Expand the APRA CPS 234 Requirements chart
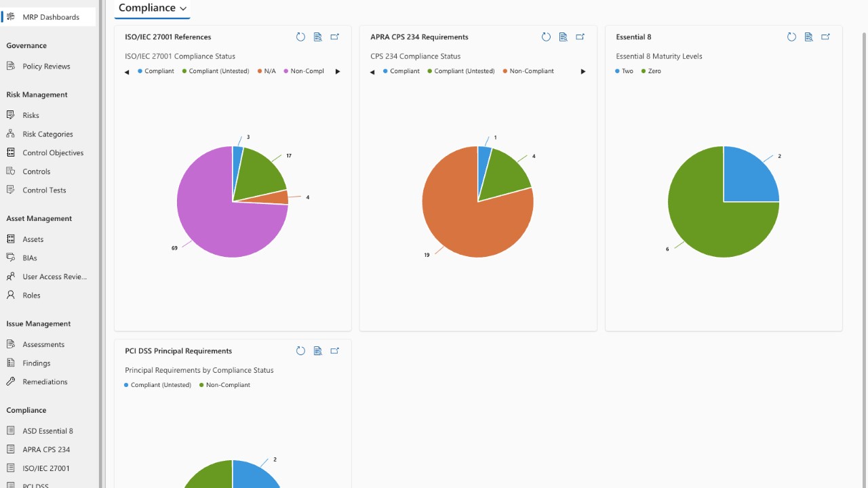 [x=580, y=37]
